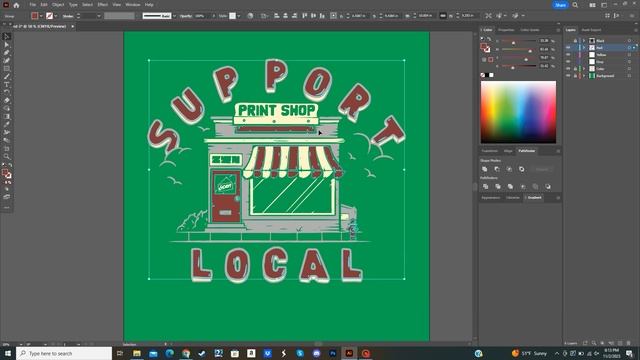Image resolution: width=640 pixels, height=360 pixels.
Task: Open the Window menu
Action: (x=133, y=5)
